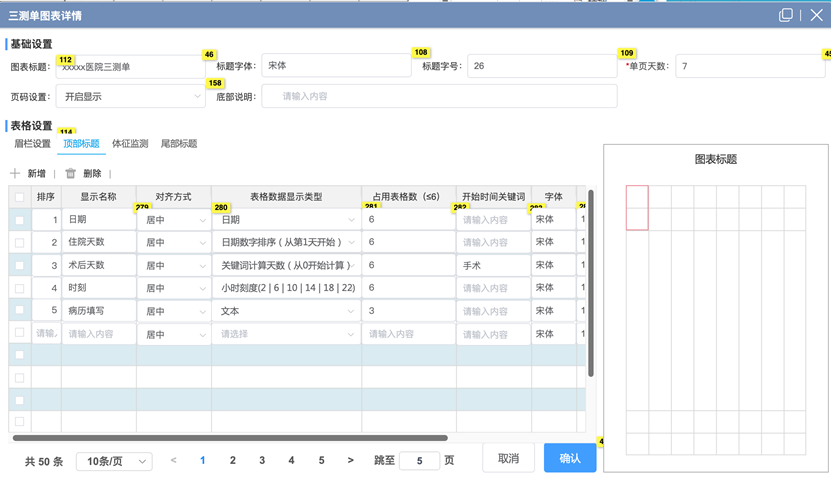Open the 请选择 data type dropdown
Image resolution: width=831 pixels, height=477 pixels.
pos(287,334)
